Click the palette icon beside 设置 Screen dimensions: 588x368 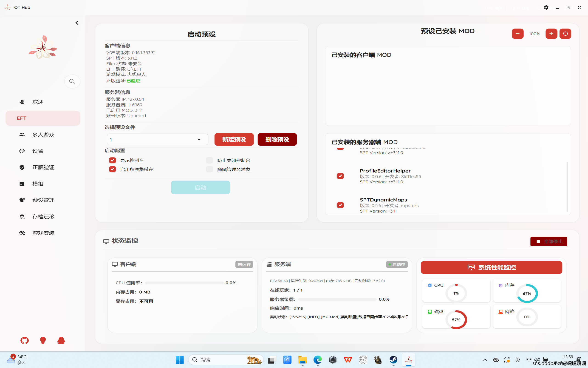click(22, 151)
